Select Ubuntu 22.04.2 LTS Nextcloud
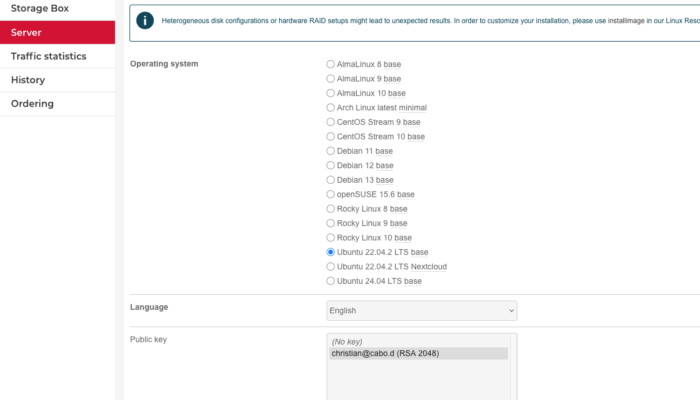The width and height of the screenshot is (700, 400). [x=331, y=267]
